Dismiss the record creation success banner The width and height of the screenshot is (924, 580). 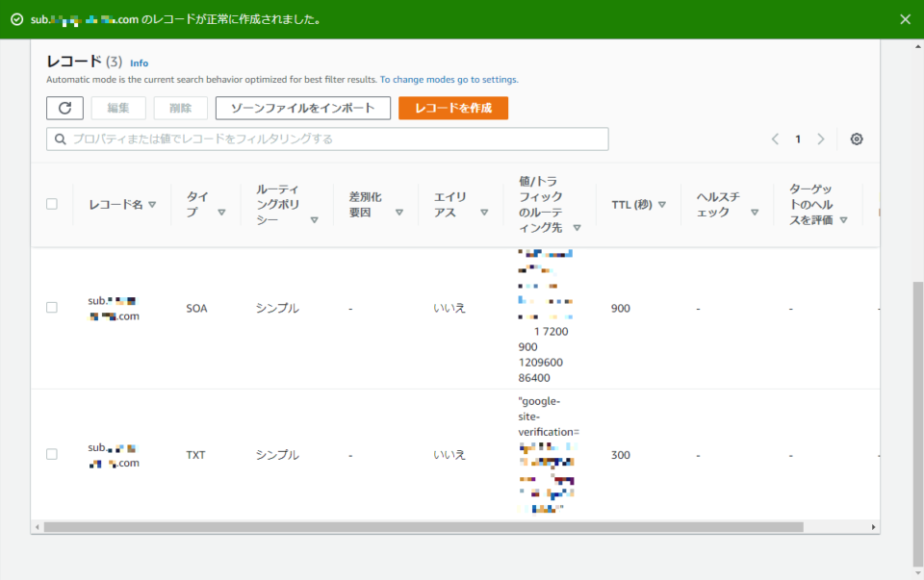tap(902, 18)
